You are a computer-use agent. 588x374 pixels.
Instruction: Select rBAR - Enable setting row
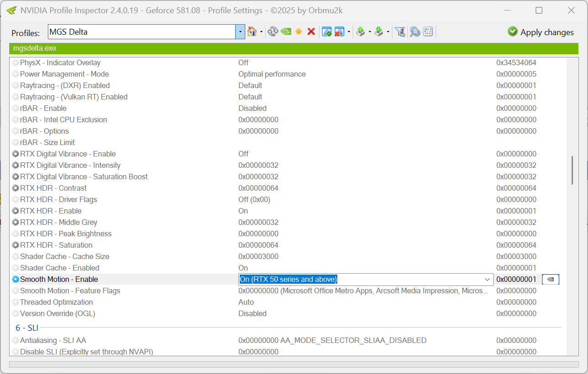click(287, 108)
